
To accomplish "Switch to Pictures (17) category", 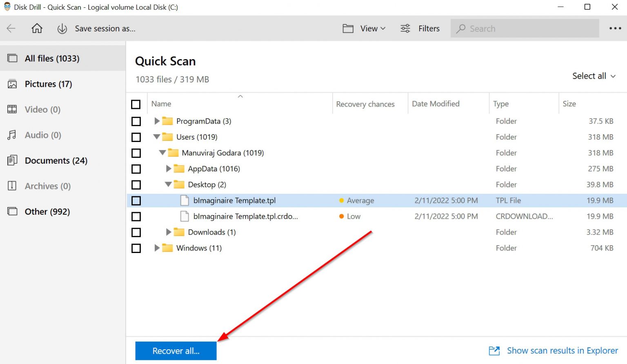I will coord(63,84).
